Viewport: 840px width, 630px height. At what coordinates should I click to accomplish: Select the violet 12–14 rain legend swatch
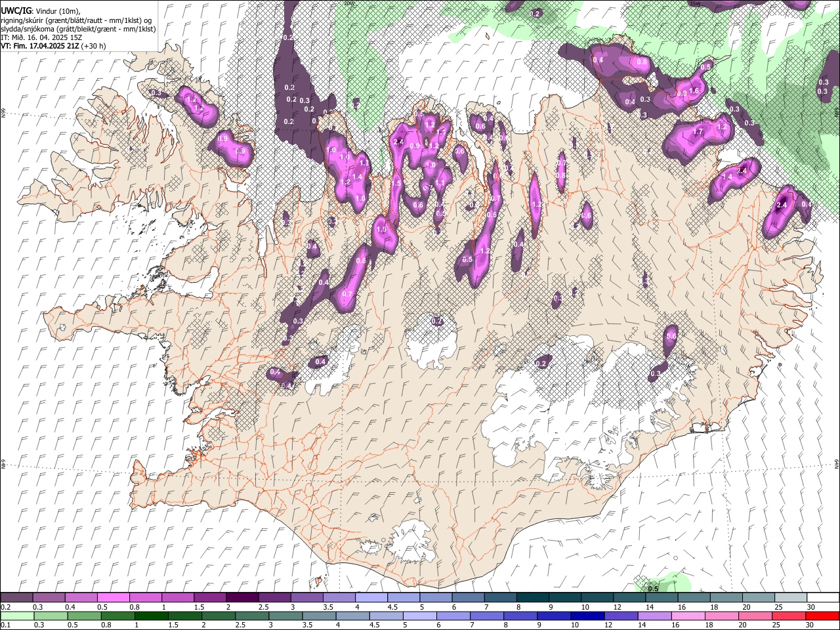tap(621, 616)
